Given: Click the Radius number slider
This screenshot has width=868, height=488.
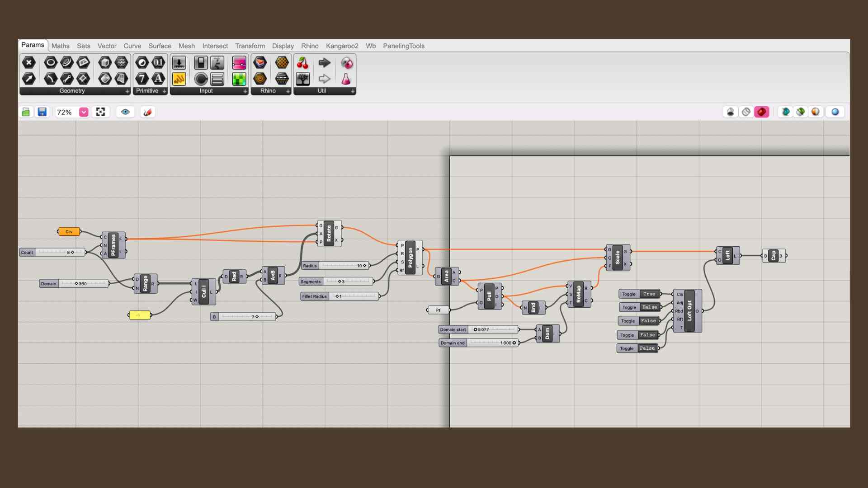Looking at the screenshot, I should [344, 266].
